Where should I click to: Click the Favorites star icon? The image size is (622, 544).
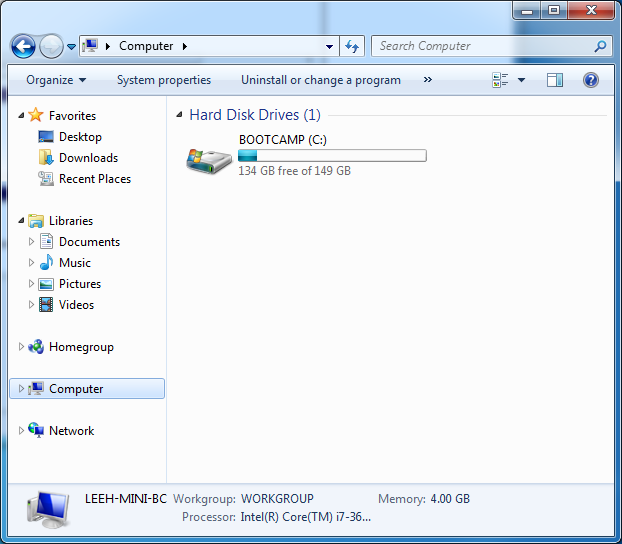[36, 115]
